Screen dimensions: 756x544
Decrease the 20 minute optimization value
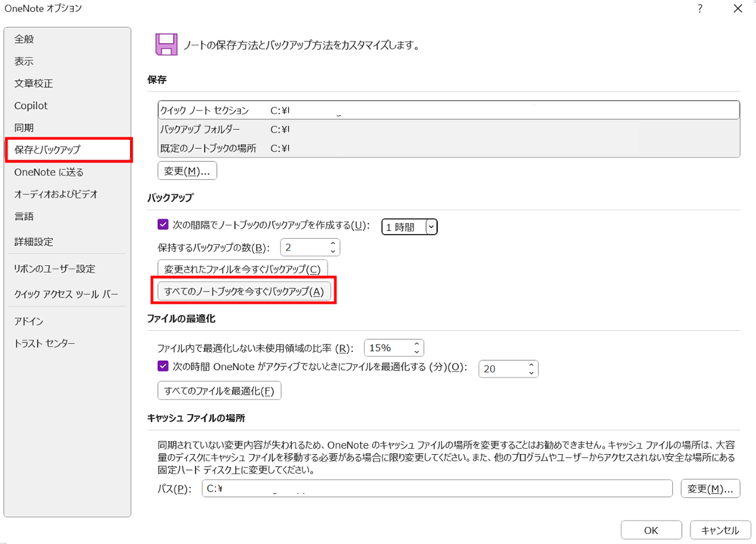pos(531,373)
